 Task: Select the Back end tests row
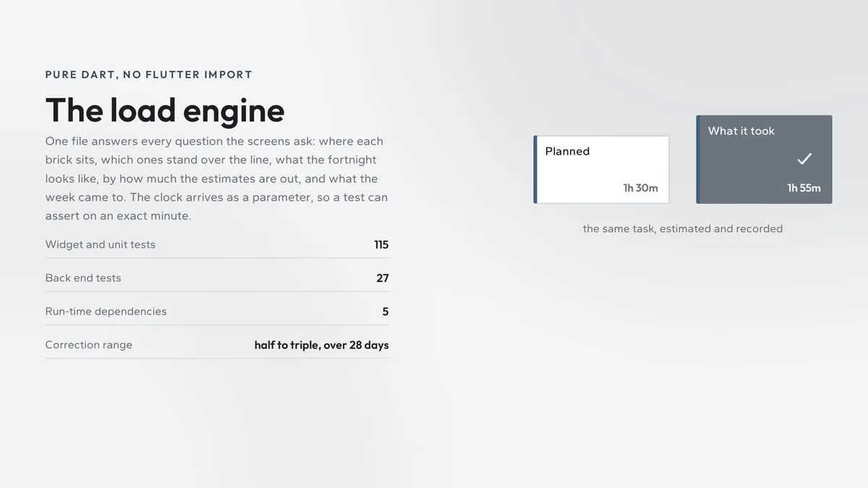pos(217,278)
